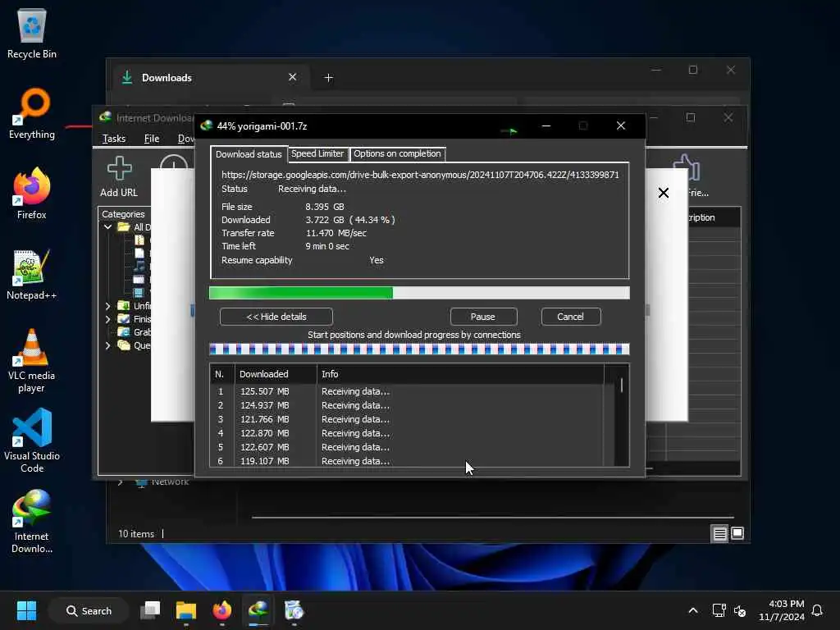Select the music note category icon
This screenshot has width=840, height=630.
pos(139,267)
